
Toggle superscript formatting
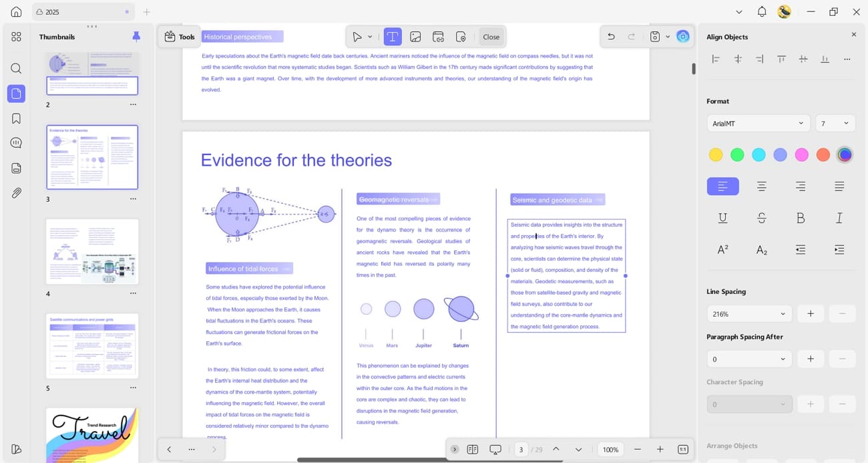722,249
